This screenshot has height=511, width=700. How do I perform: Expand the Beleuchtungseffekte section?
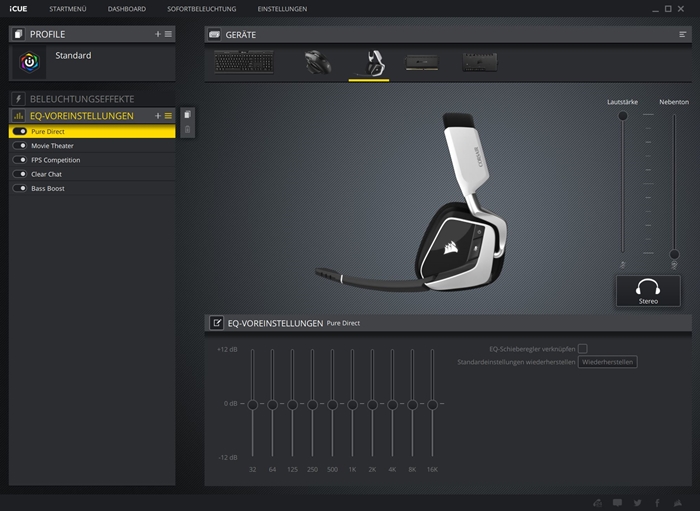(x=92, y=99)
